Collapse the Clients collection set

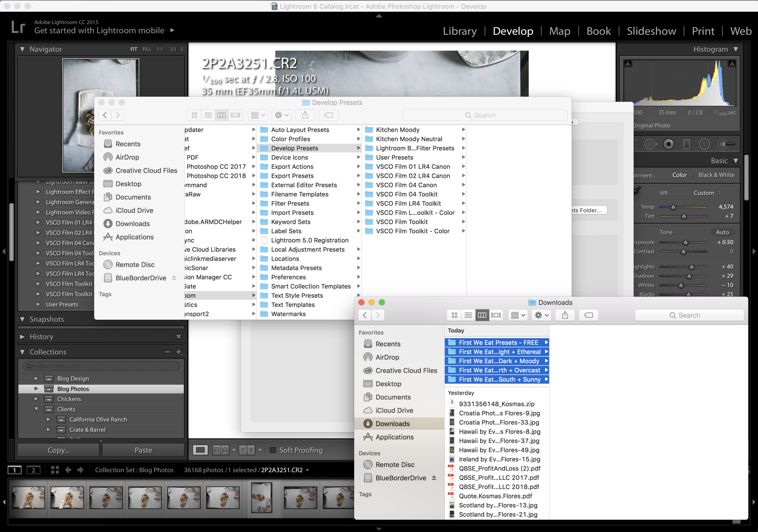pyautogui.click(x=36, y=409)
